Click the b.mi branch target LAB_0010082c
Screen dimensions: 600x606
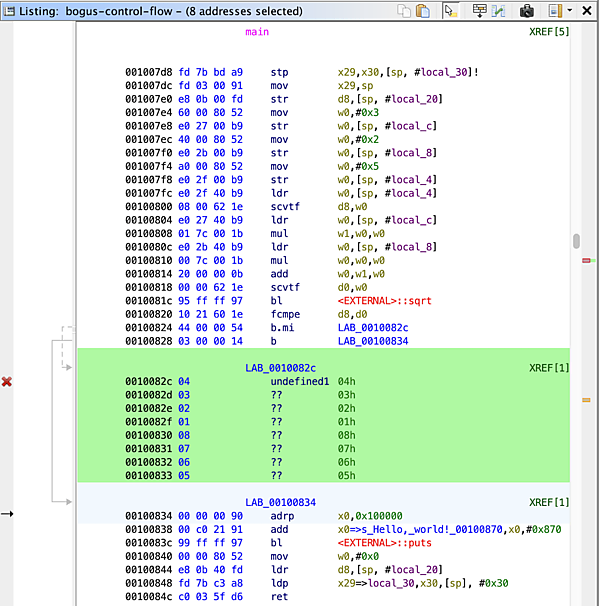pos(372,326)
